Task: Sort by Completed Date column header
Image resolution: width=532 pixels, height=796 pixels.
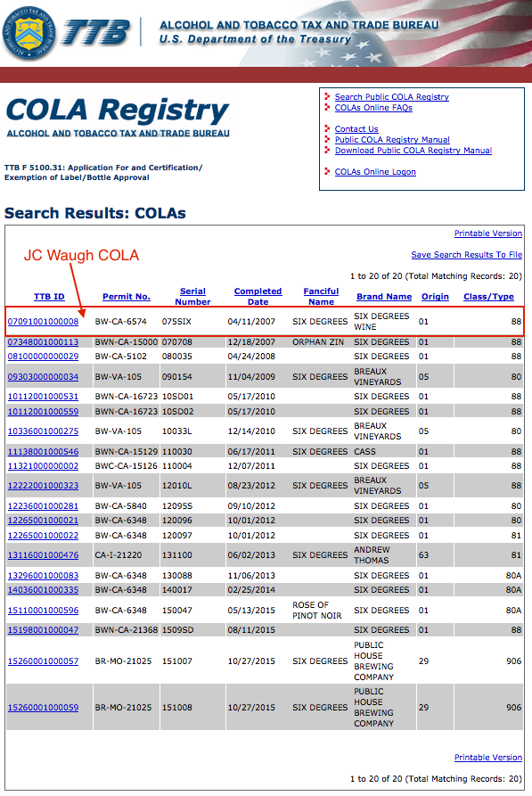Action: 258,297
